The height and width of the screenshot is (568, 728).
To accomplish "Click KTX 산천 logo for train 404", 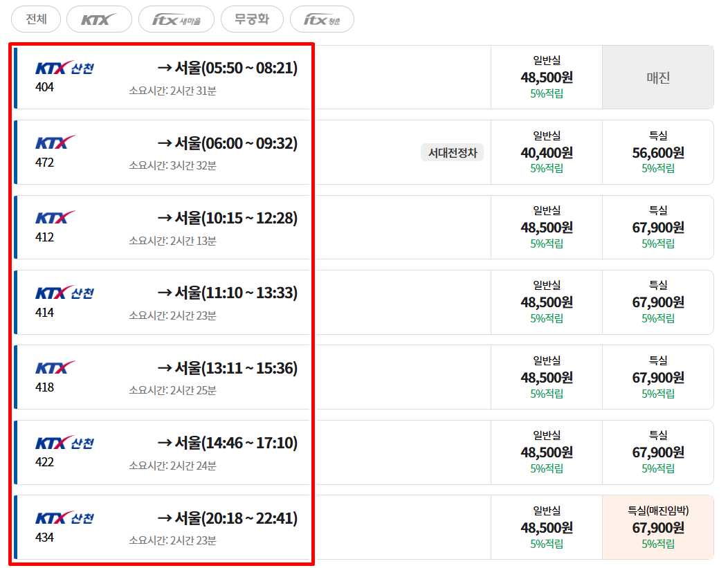I will point(64,68).
